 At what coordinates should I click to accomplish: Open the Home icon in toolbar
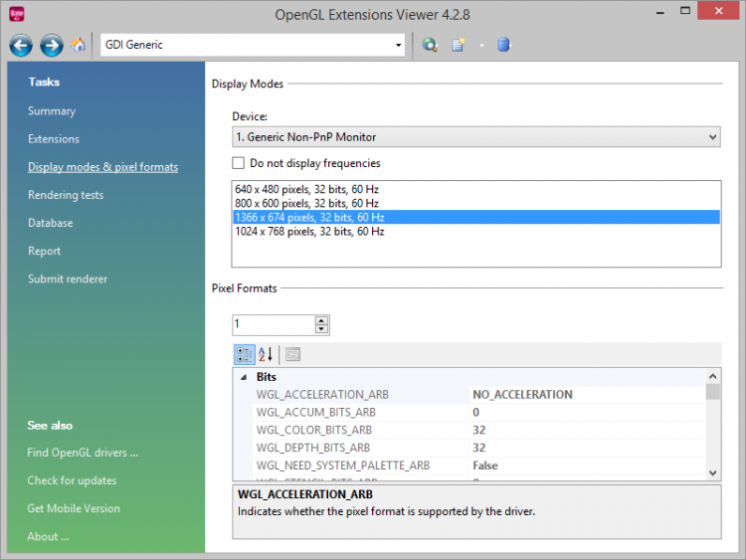78,45
